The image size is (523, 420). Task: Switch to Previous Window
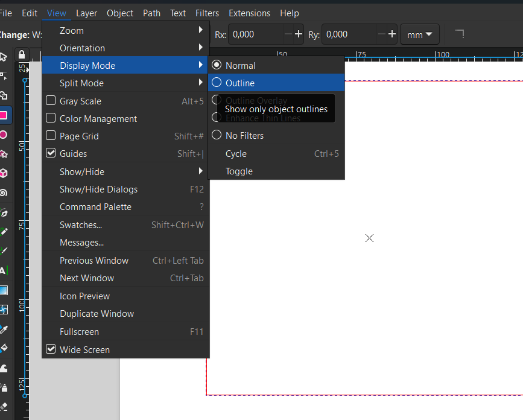click(x=125, y=261)
